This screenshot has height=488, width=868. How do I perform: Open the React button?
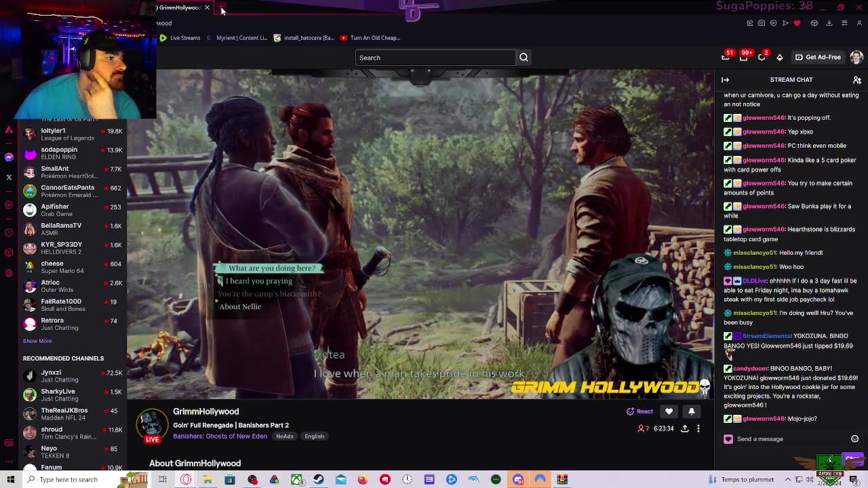coord(639,411)
